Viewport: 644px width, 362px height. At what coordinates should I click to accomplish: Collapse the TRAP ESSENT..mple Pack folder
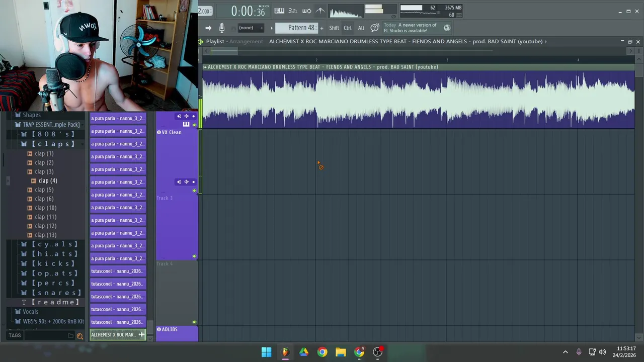[x=47, y=124]
